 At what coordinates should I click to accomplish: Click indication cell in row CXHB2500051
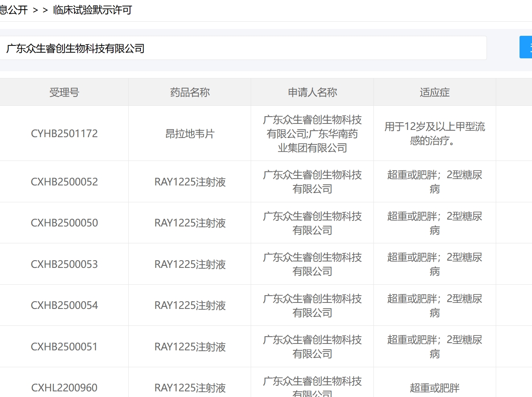pos(435,347)
